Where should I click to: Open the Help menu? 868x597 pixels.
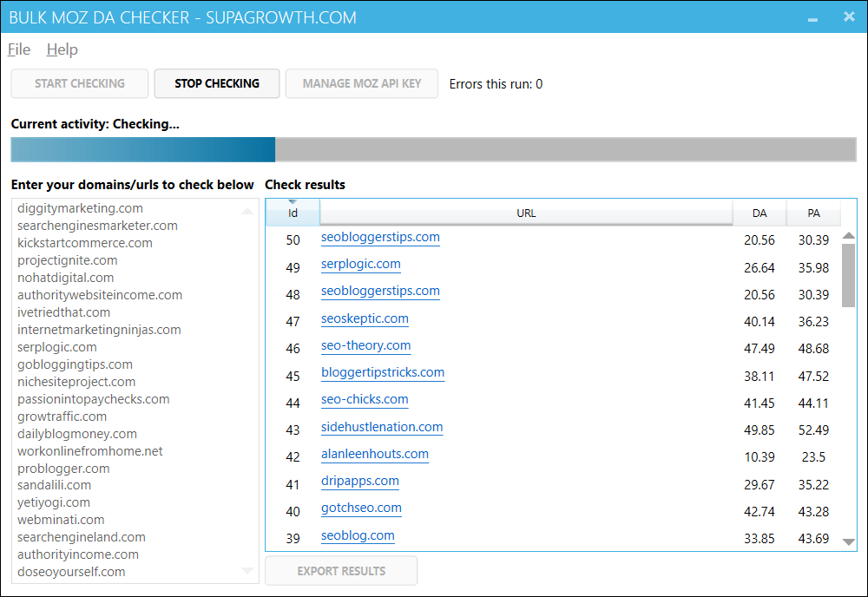coord(62,49)
